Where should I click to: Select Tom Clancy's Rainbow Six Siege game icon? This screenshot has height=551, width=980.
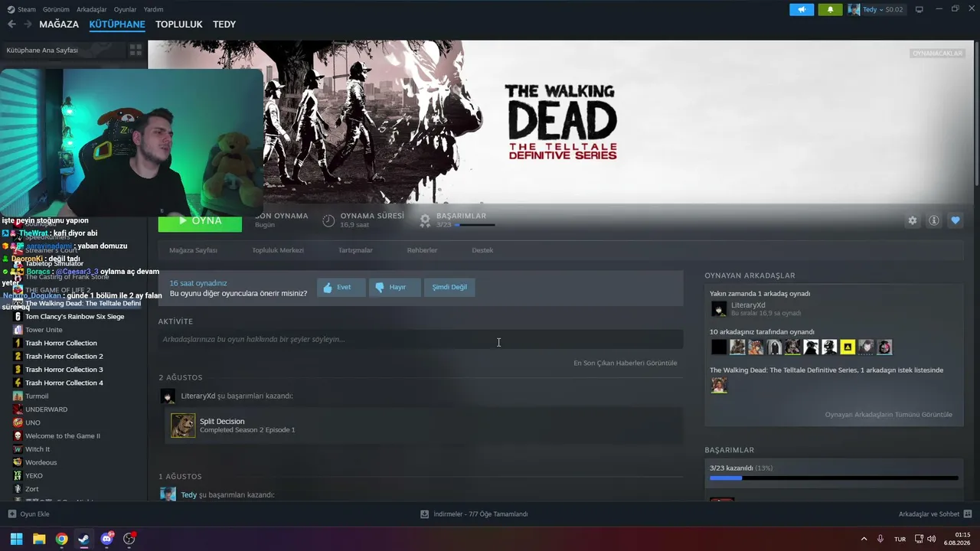[18, 316]
